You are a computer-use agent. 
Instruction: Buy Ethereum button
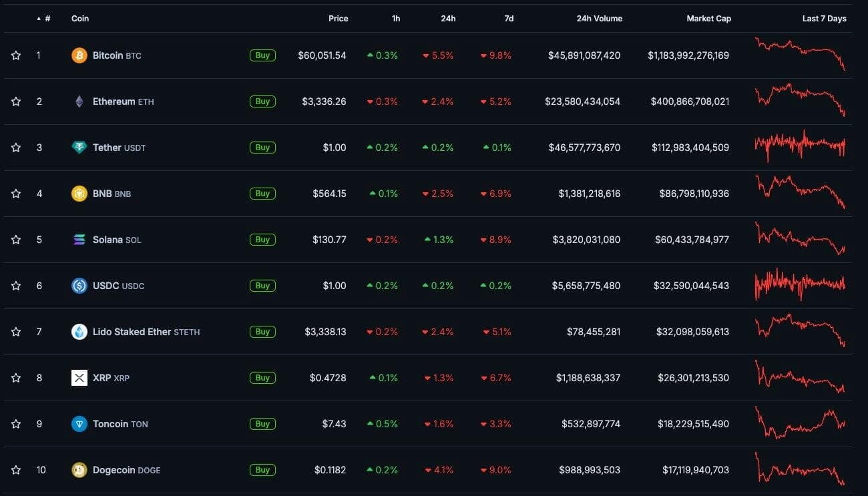click(262, 101)
